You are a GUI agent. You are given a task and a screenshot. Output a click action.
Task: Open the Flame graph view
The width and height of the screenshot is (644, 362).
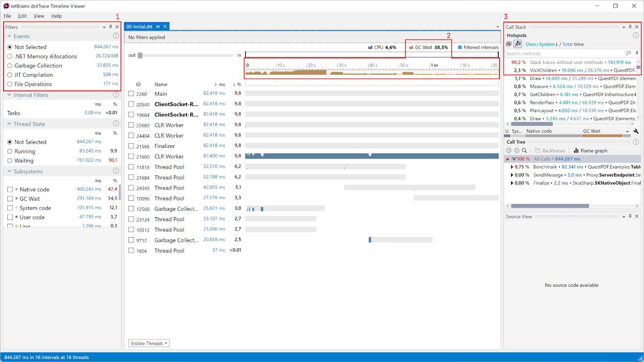590,151
